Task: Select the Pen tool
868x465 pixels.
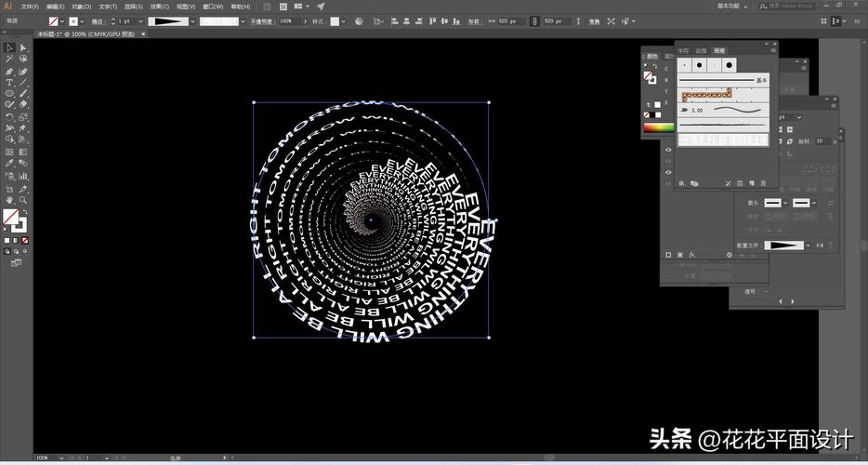Action: click(9, 72)
